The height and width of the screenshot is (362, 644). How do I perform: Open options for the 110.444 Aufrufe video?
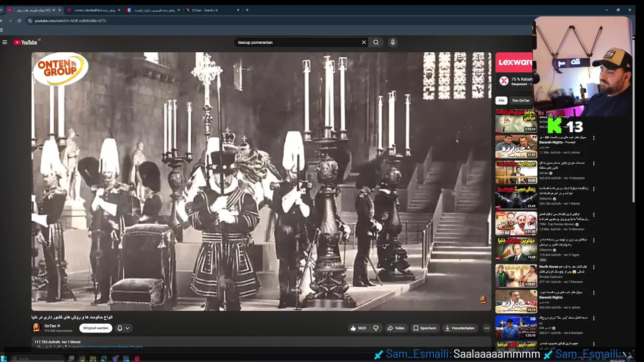594,240
